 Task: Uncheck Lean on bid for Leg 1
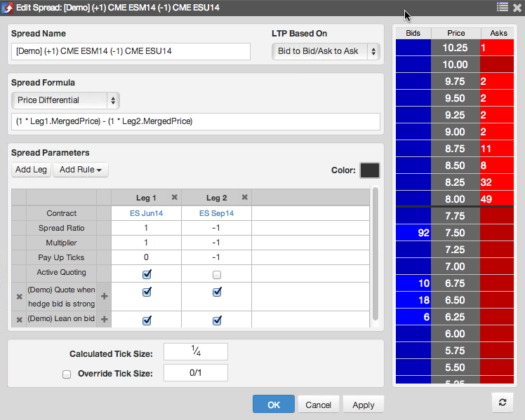[147, 320]
